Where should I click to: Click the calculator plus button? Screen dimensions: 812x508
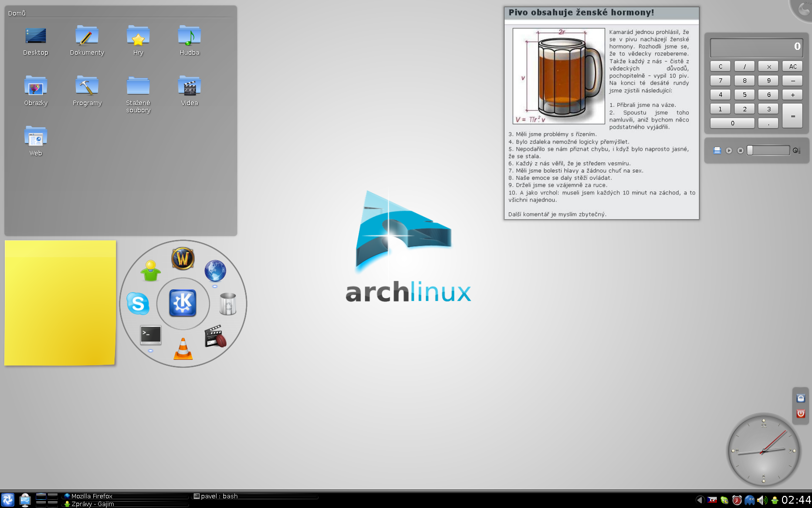click(x=793, y=95)
